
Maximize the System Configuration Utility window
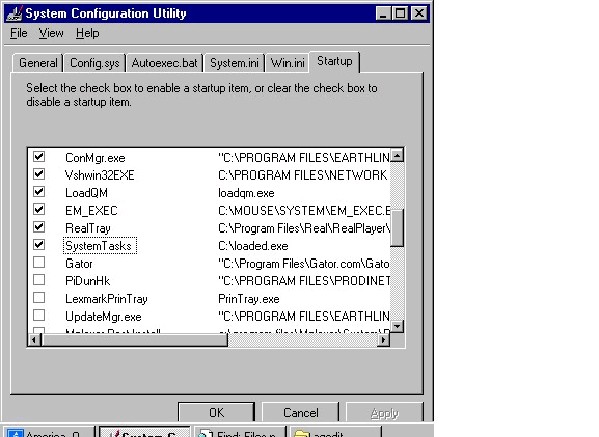(400, 13)
